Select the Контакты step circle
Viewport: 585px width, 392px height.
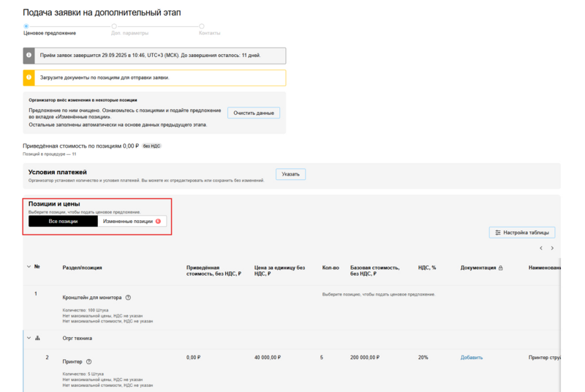[202, 26]
